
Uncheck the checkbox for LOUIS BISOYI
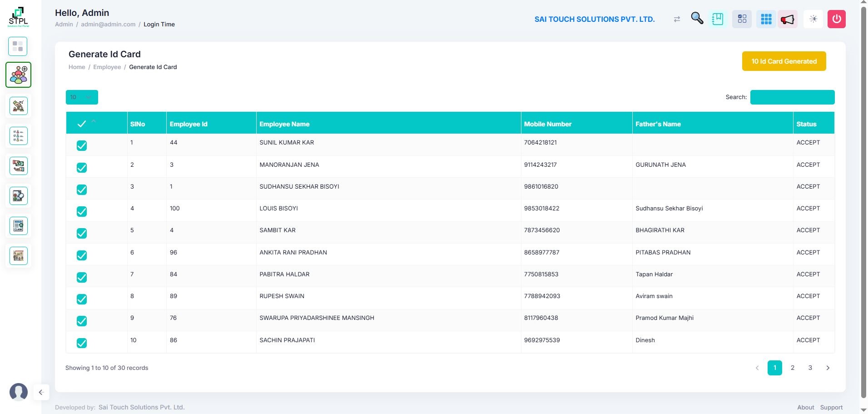[x=82, y=211]
